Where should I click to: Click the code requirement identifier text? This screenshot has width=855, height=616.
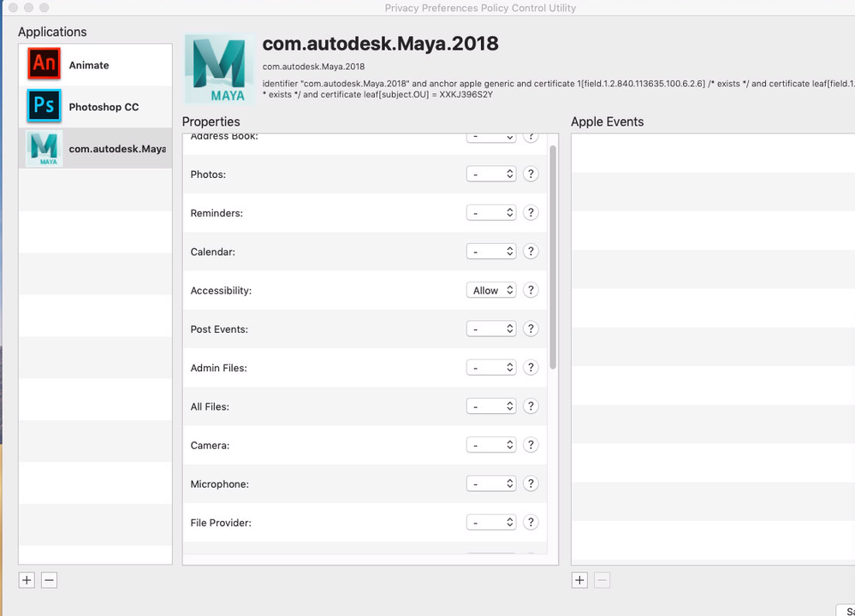point(558,89)
